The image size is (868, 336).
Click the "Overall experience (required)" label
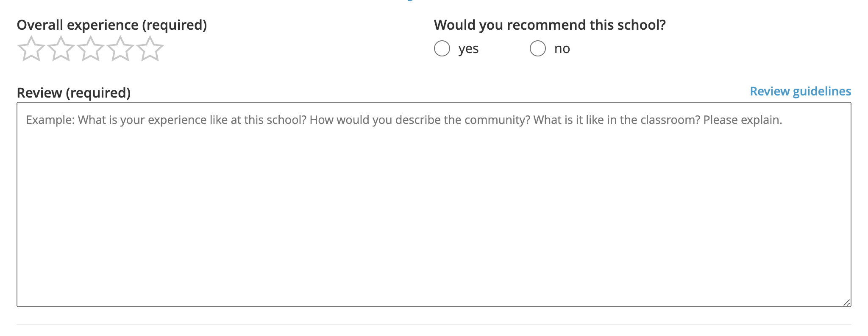[x=112, y=25]
